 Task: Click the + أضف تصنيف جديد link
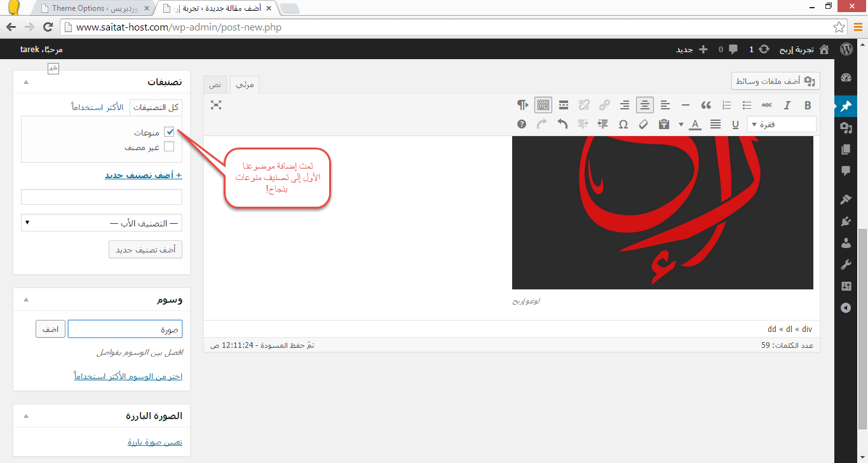click(144, 175)
